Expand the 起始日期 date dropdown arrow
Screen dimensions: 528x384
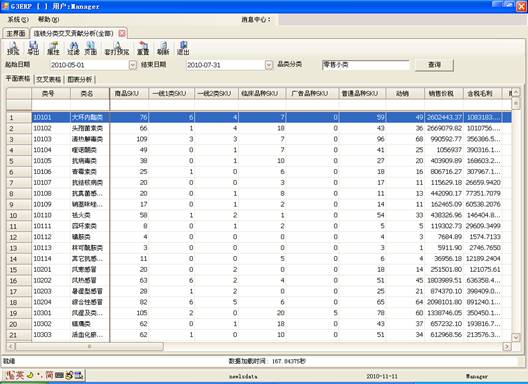tap(133, 65)
